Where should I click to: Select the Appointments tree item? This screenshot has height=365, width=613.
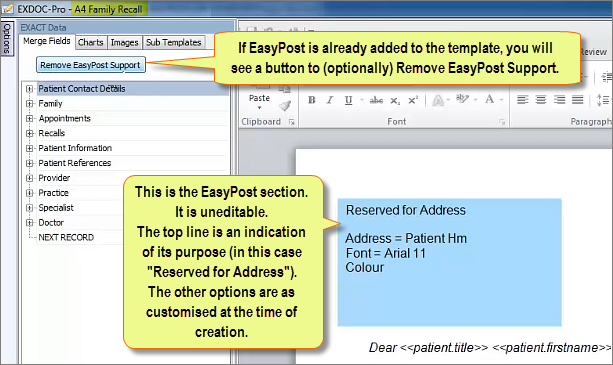pyautogui.click(x=65, y=118)
